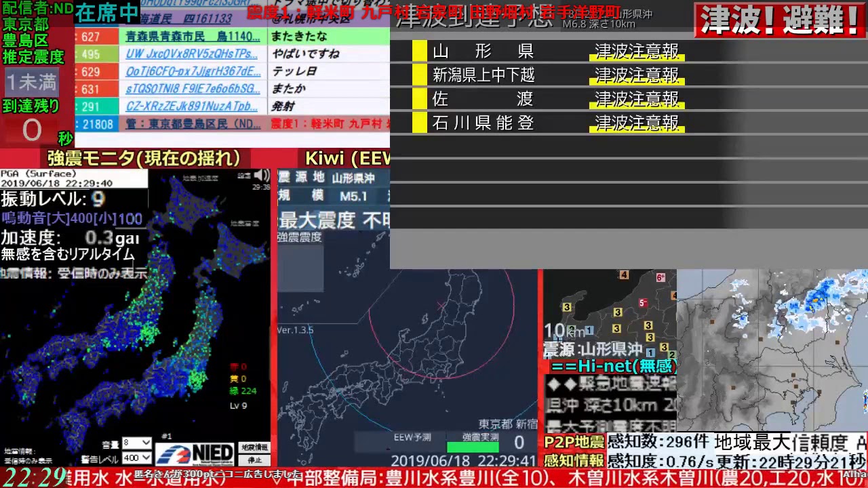Click the NIED logo
Viewport: 868px width, 488px height.
(x=194, y=453)
